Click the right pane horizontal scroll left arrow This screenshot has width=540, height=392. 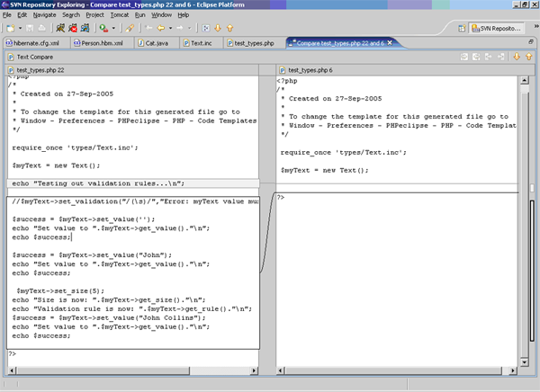281,370
